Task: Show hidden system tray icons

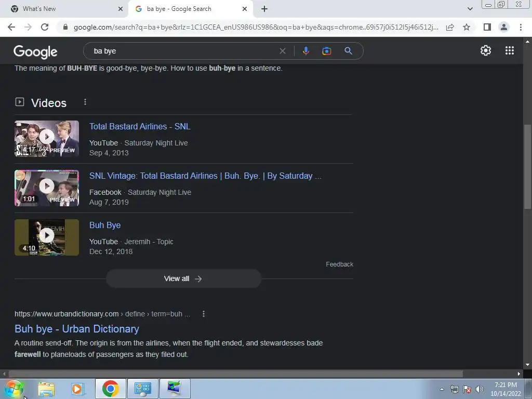Action: 442,389
